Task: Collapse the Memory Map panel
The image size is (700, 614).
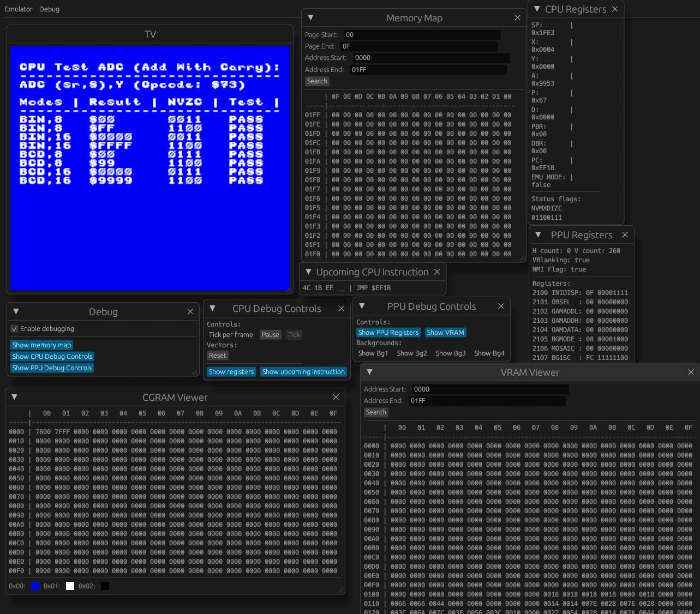Action: 309,17
